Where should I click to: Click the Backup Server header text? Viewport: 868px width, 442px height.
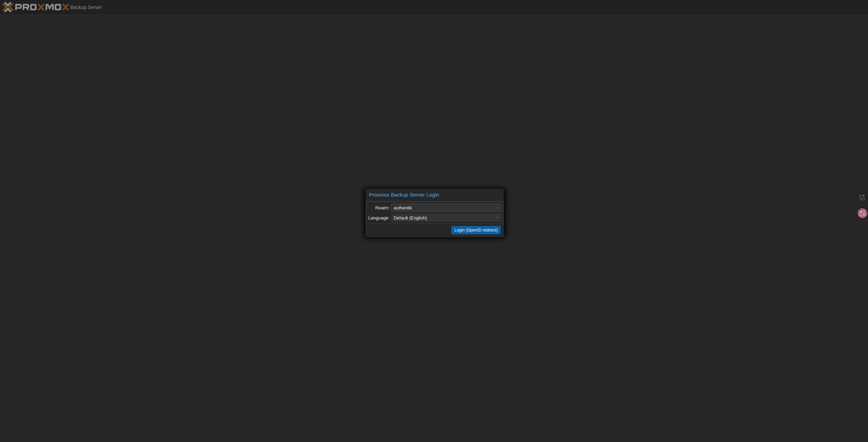[x=86, y=7]
